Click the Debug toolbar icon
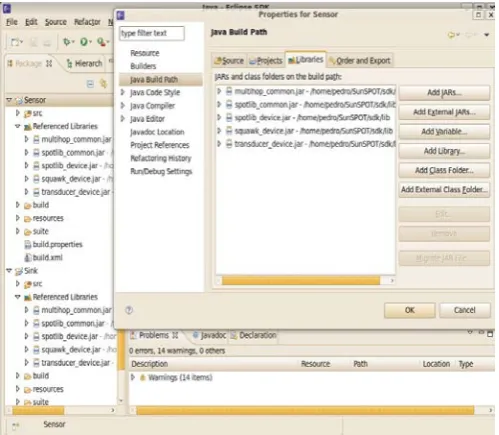Viewport: 499px width, 435px height. 67,42
